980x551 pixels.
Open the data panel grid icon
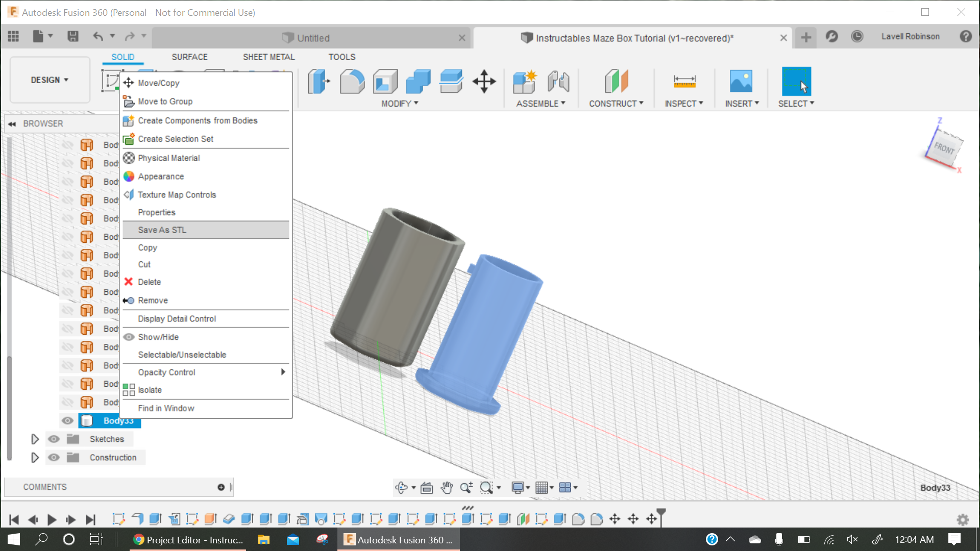(x=13, y=36)
